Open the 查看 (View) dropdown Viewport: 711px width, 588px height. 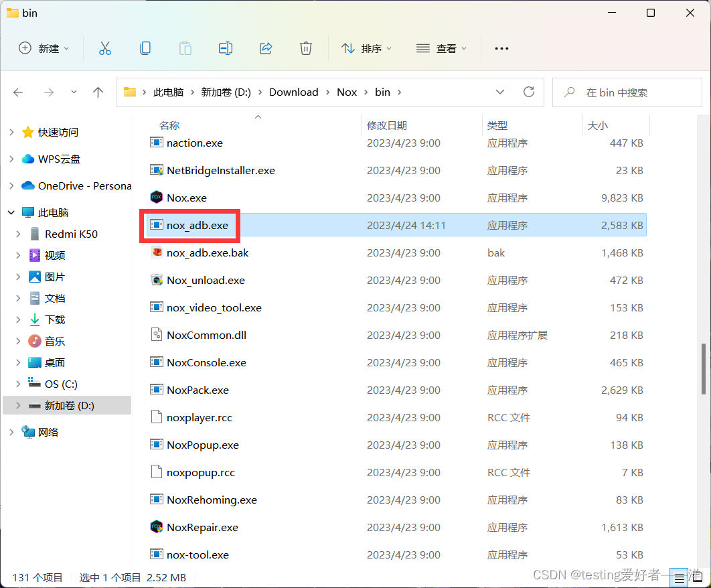pyautogui.click(x=441, y=48)
